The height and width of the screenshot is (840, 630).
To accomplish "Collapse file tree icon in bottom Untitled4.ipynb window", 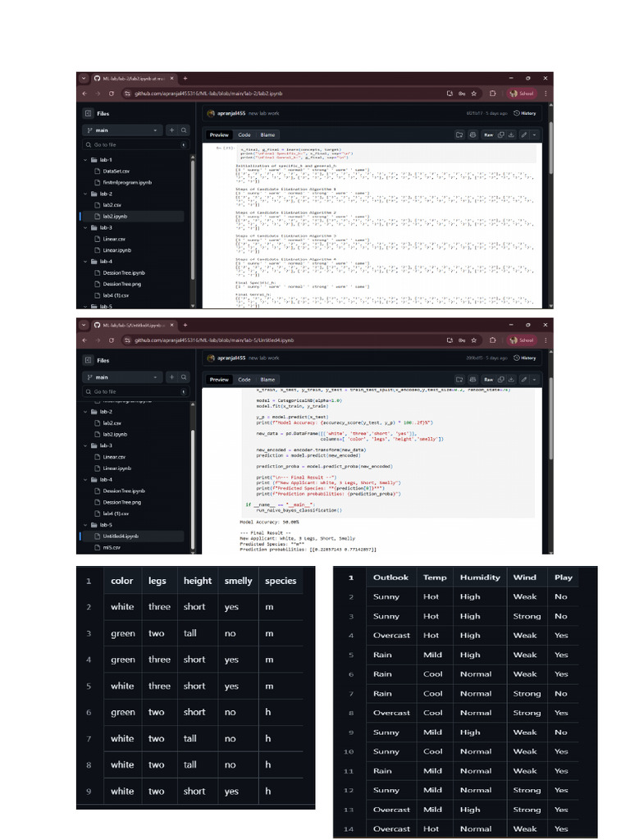I will point(88,361).
